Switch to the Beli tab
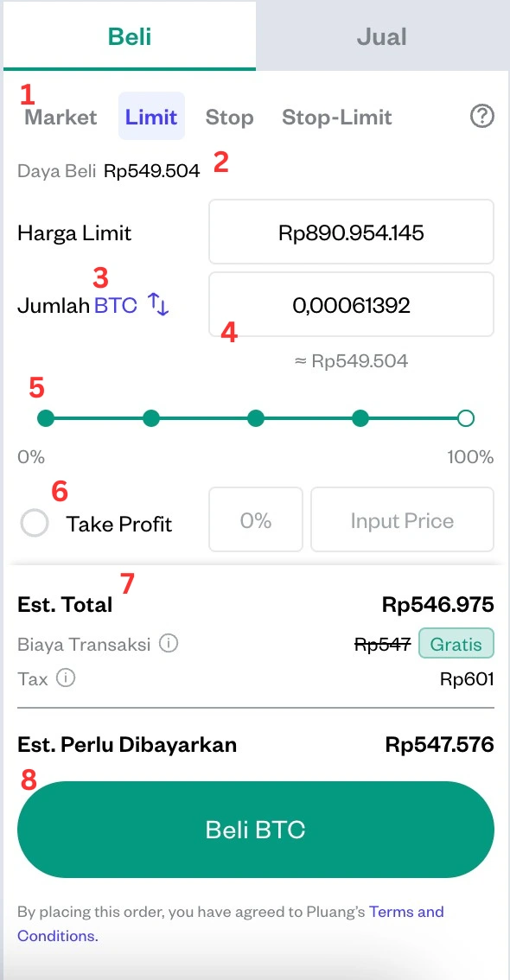Screen dimensions: 510x980 (128, 35)
